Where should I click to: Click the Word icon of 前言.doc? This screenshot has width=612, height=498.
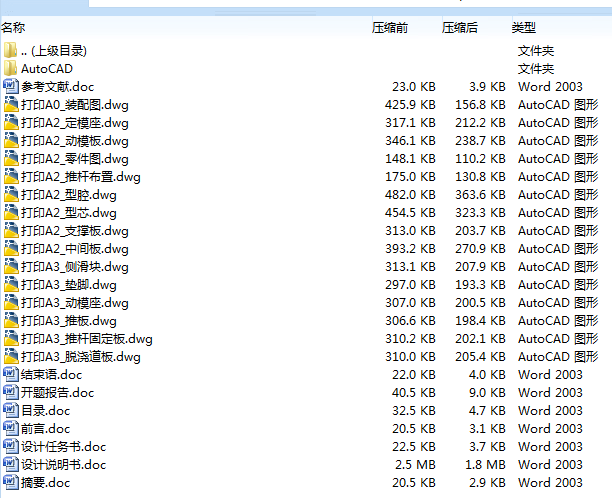11,428
